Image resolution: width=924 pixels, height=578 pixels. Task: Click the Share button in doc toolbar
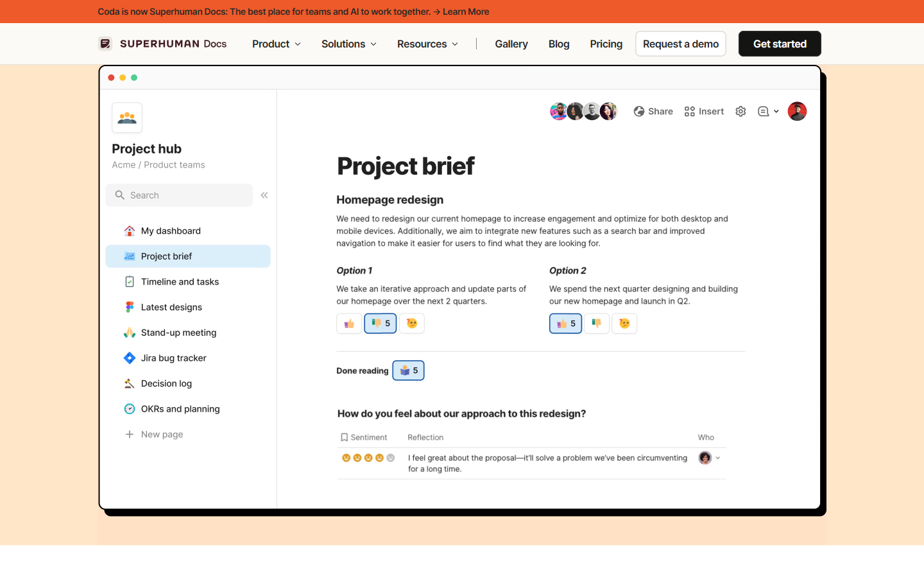[x=653, y=111]
